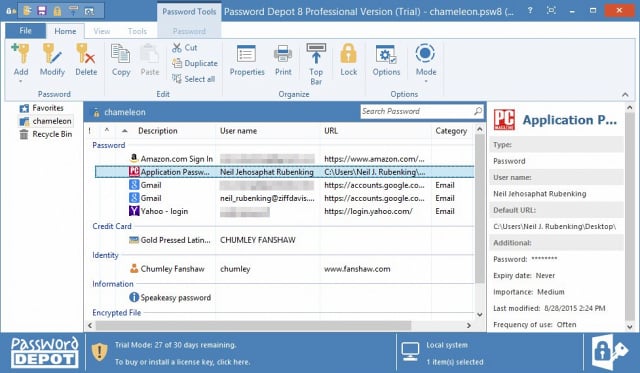Duplicate the selected password entry
Image resolution: width=640 pixels, height=373 pixels.
click(x=195, y=63)
